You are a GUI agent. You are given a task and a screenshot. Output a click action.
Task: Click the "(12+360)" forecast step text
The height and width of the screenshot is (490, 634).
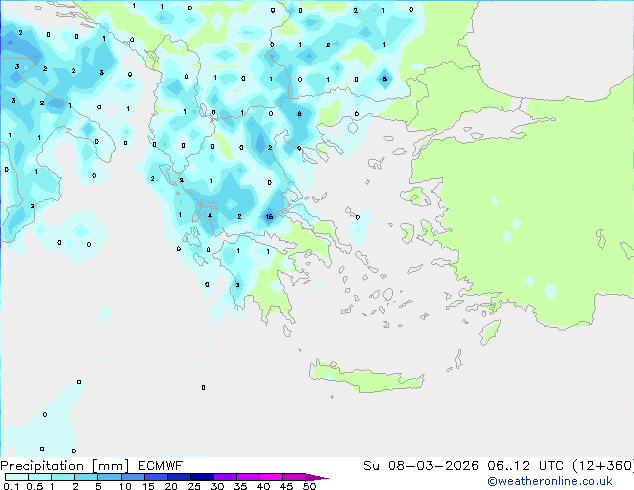click(603, 466)
